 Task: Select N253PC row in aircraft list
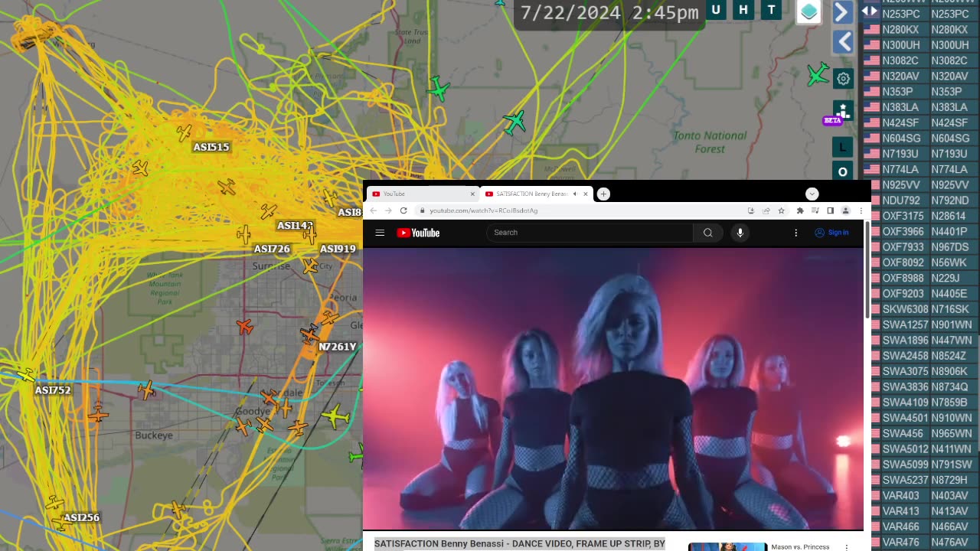[921, 14]
